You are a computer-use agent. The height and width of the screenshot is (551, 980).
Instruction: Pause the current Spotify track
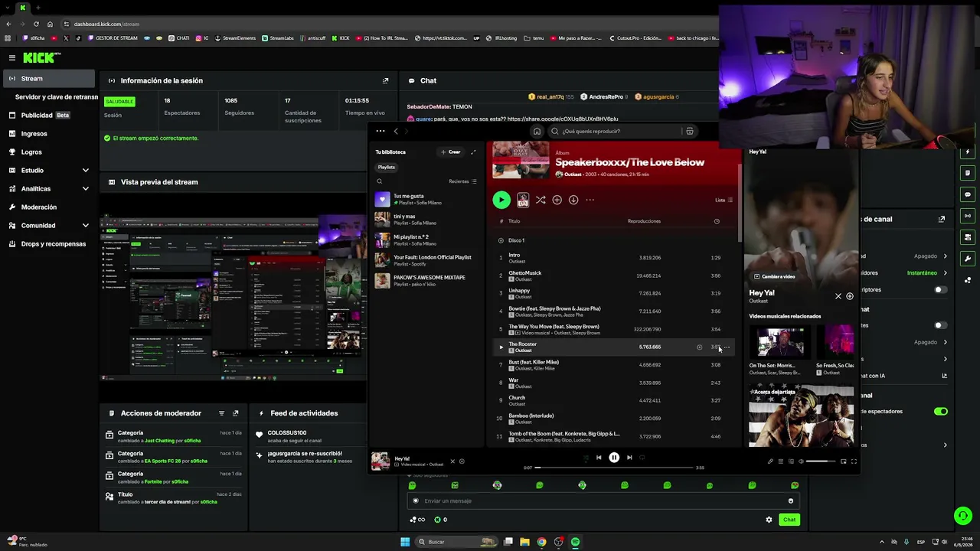point(614,458)
